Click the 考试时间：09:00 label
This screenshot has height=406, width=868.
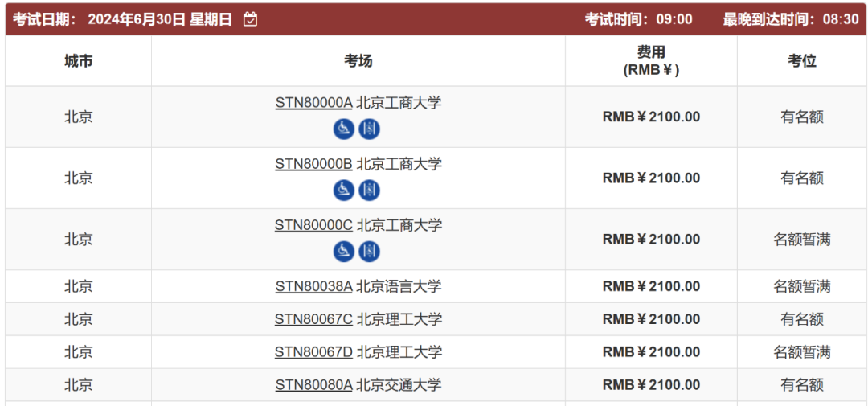[x=638, y=19]
